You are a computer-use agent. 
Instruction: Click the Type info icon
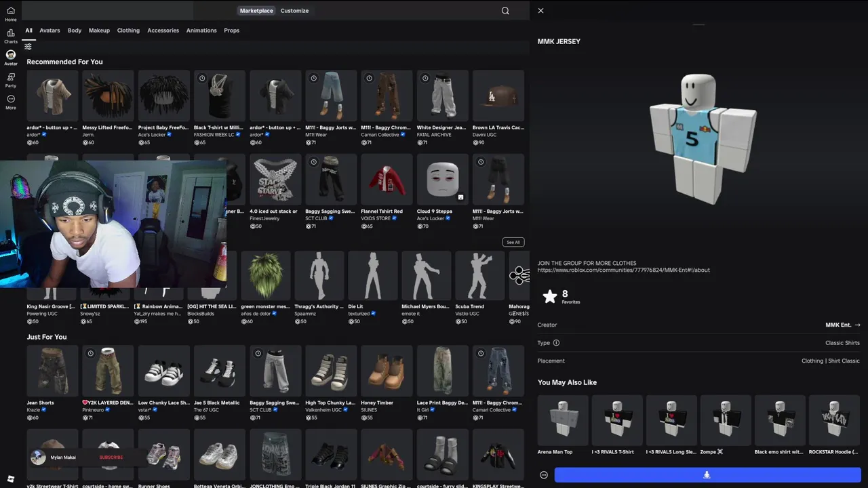[556, 343]
